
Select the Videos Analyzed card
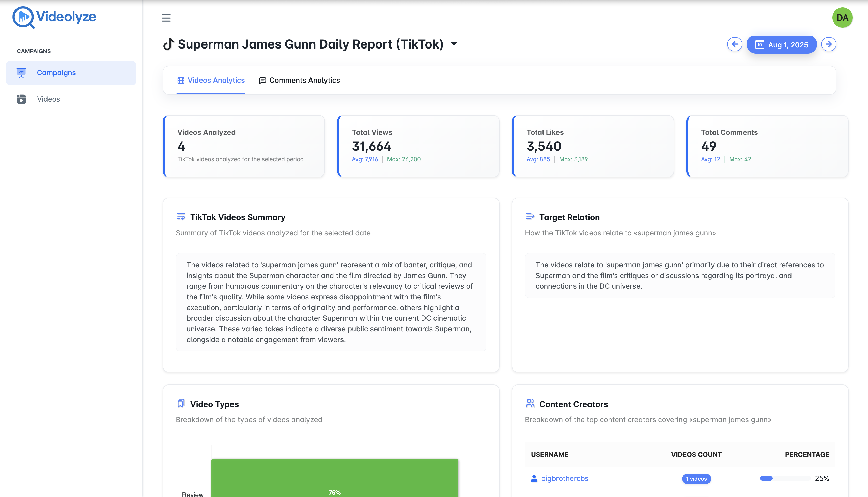click(244, 146)
